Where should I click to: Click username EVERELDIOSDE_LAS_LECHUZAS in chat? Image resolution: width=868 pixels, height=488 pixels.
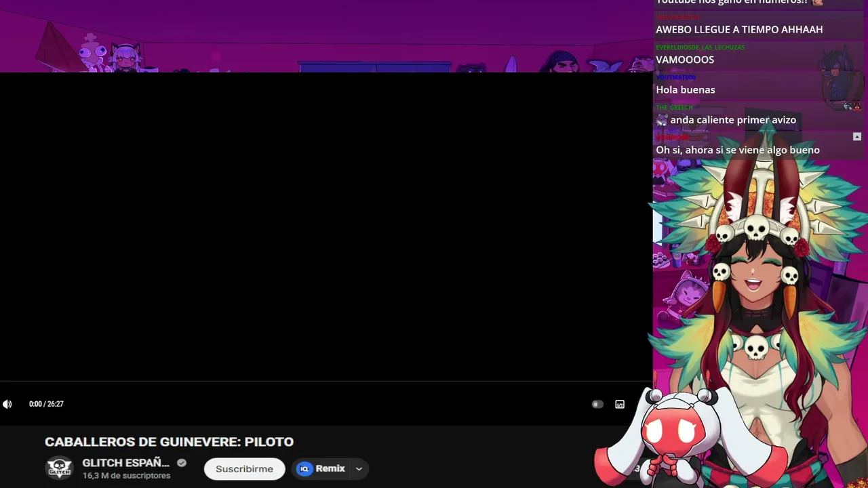click(x=700, y=47)
